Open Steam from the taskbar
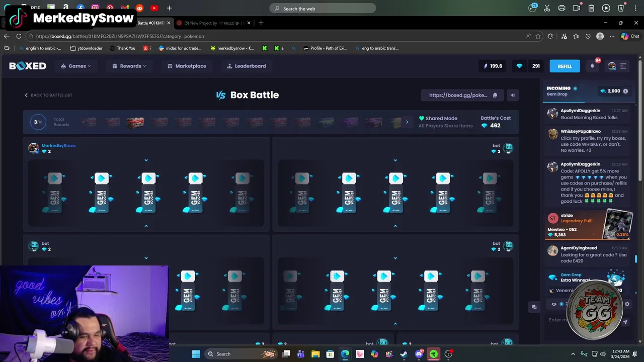Screen dimensions: 644x362 tap(404, 354)
